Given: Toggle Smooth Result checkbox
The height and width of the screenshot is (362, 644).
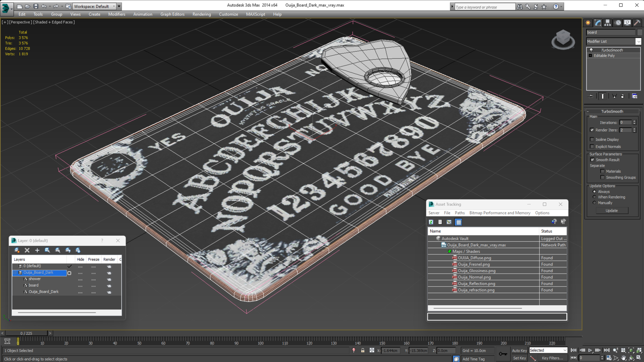Looking at the screenshot, I should [x=592, y=159].
